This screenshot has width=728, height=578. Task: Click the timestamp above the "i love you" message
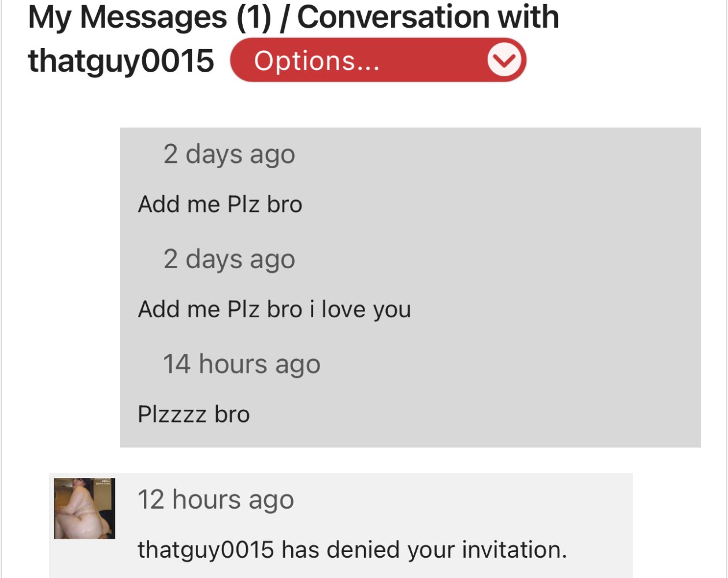(229, 259)
